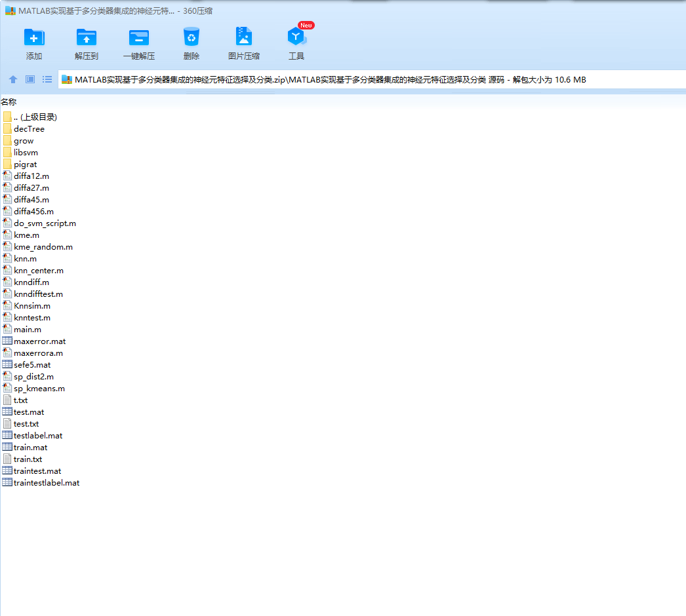This screenshot has height=616, width=686.
Task: Switch to thumbnail view icon
Action: [x=30, y=79]
